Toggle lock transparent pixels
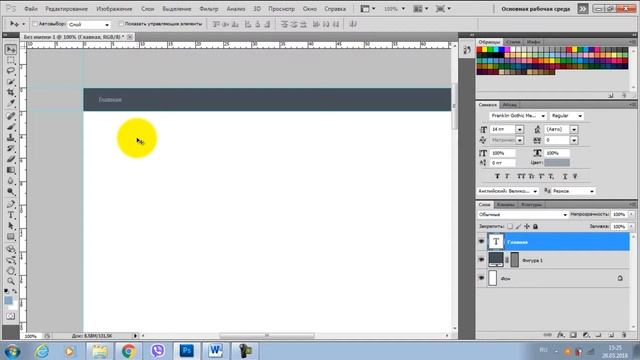Screen dimensions: 640x360 pos(510,226)
